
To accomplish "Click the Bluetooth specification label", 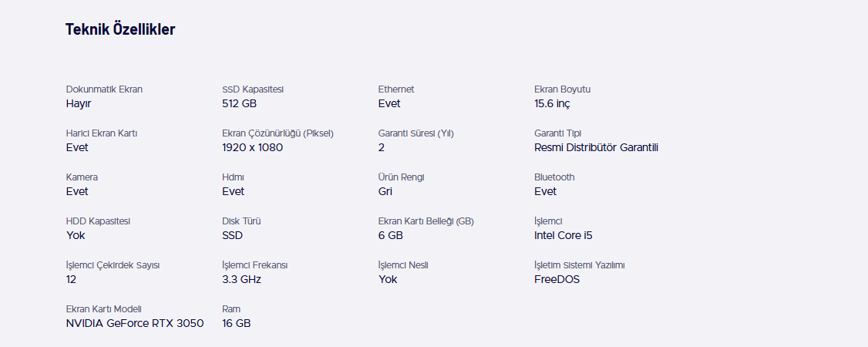I will coord(554,177).
